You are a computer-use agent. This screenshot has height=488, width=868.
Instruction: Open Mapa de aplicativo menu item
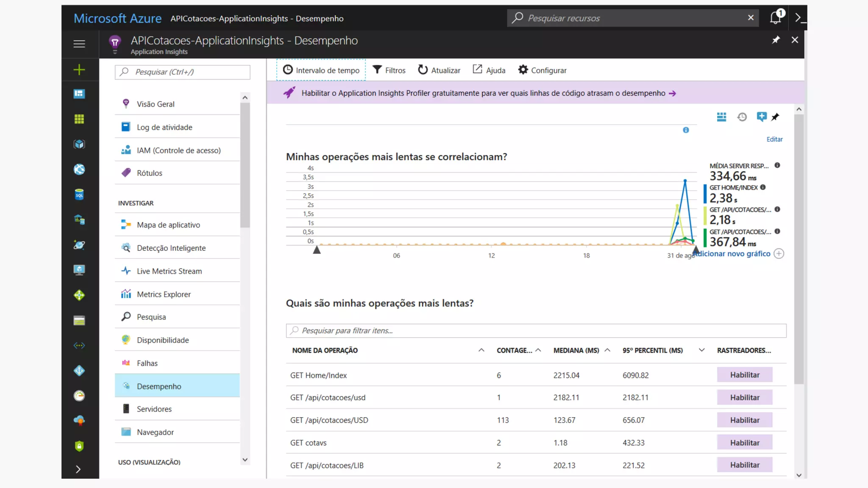[177, 225]
